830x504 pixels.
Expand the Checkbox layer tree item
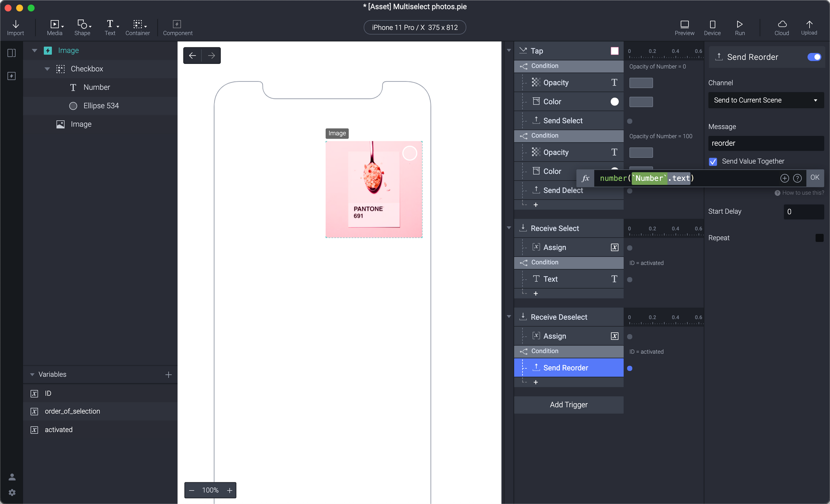(46, 69)
